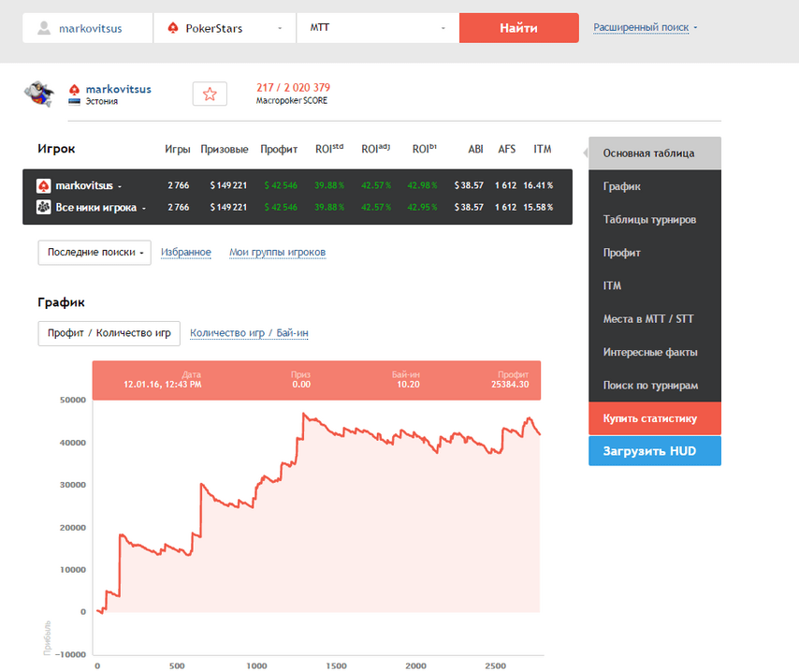799x672 pixels.
Task: Open the MTT game type dropdown
Action: (378, 28)
